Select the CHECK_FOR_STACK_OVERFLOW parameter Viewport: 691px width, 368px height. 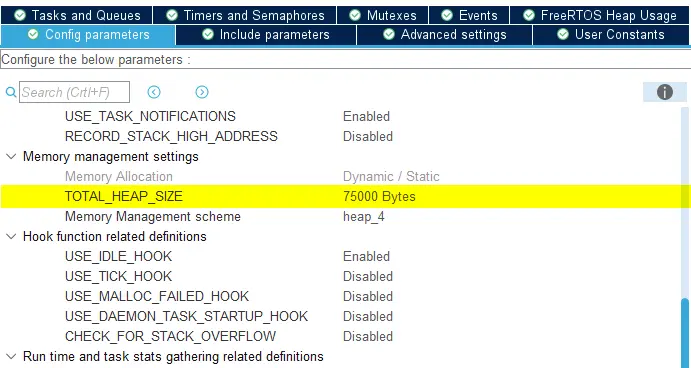pyautogui.click(x=171, y=336)
